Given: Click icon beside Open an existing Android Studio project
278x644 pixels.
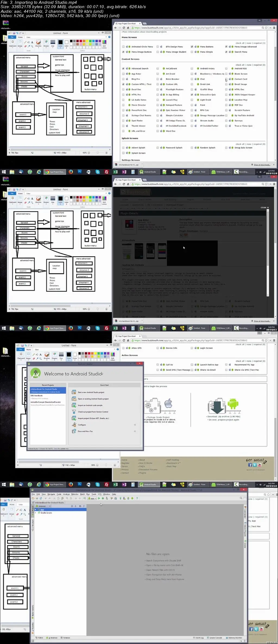Looking at the screenshot, I should pos(74,399).
